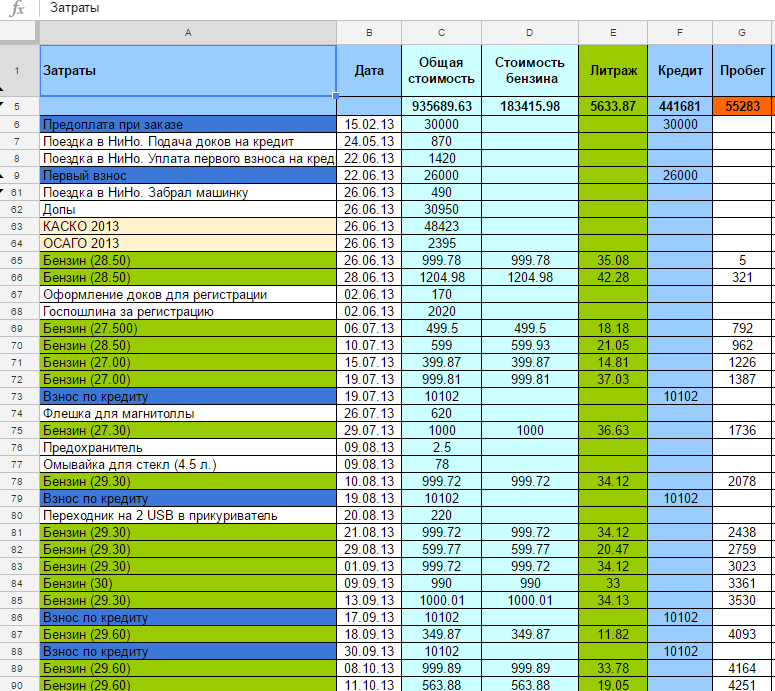Select the orange Пробег total cell 55283
The height and width of the screenshot is (691, 775).
point(742,106)
